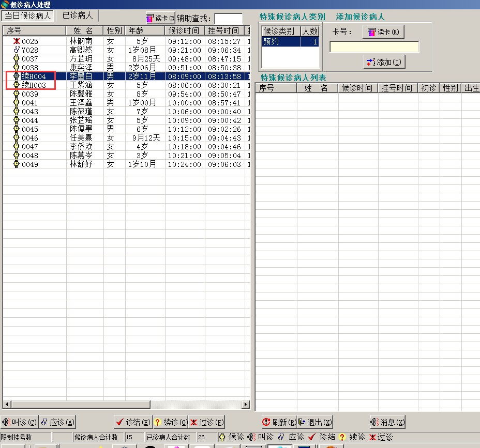Click the 读卡(R) button beside 卡号

(x=383, y=32)
